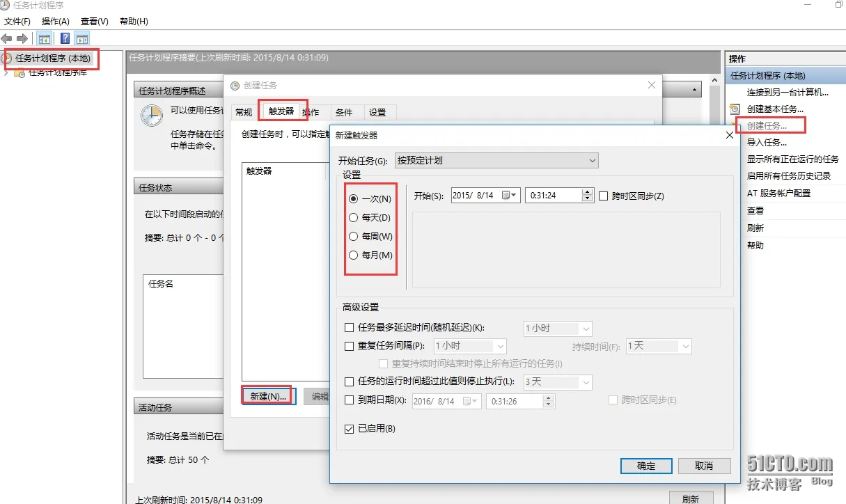Open the random delay 1 小时 dropdown

click(558, 328)
